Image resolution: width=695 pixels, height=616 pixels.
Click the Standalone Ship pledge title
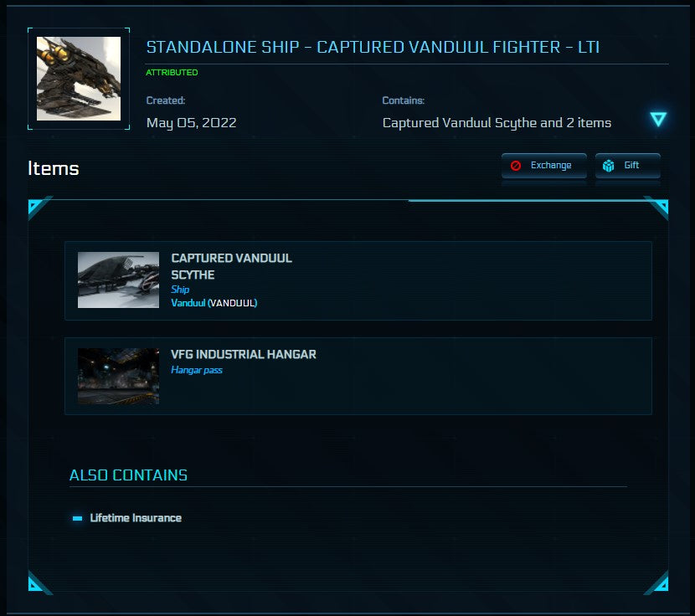(373, 47)
